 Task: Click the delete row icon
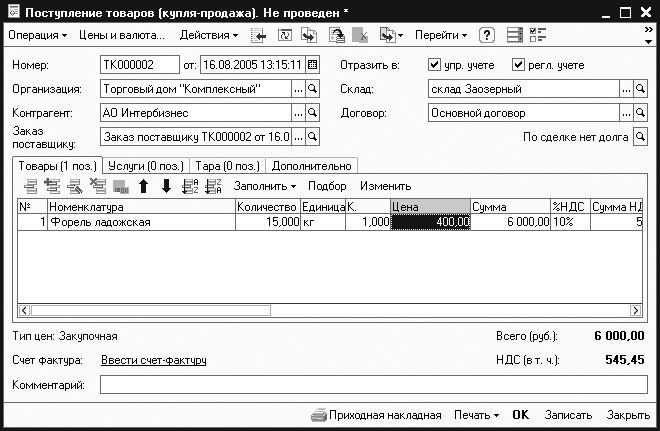coord(98,186)
